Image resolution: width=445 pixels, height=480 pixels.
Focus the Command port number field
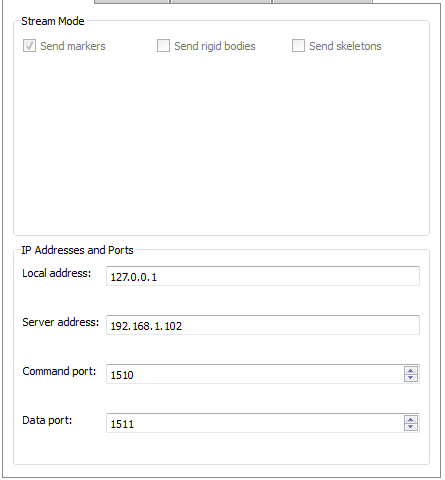[255, 374]
